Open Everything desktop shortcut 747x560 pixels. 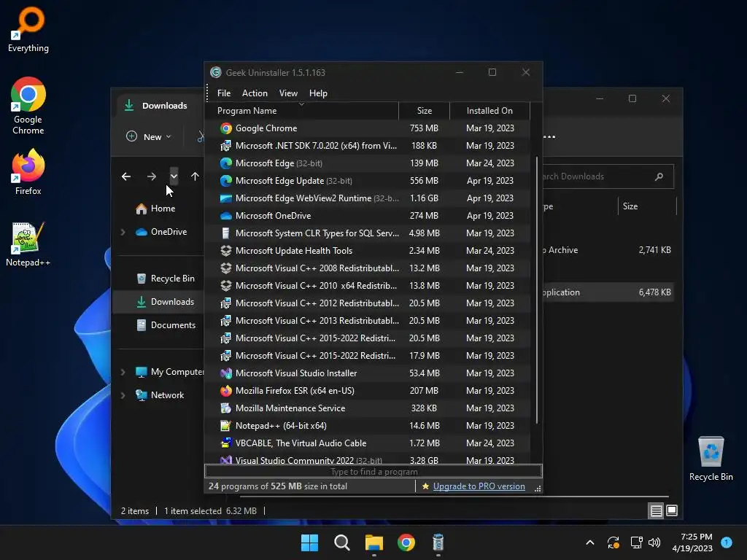tap(28, 29)
